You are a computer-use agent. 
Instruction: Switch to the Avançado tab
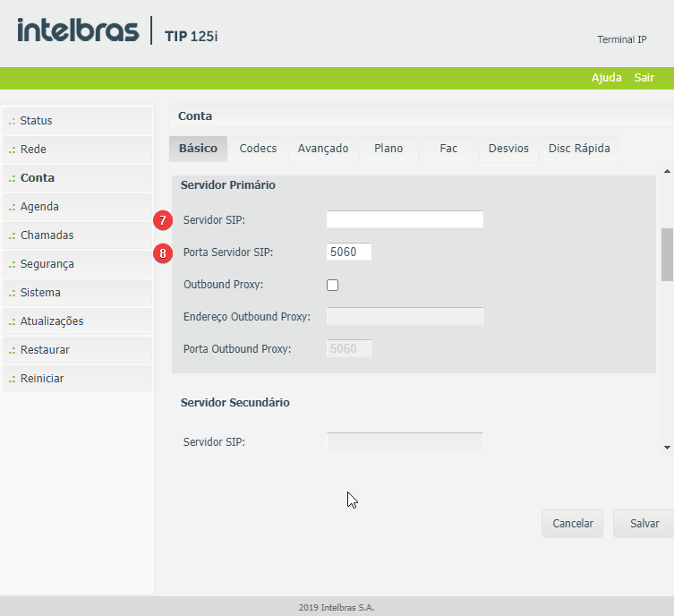point(323,149)
